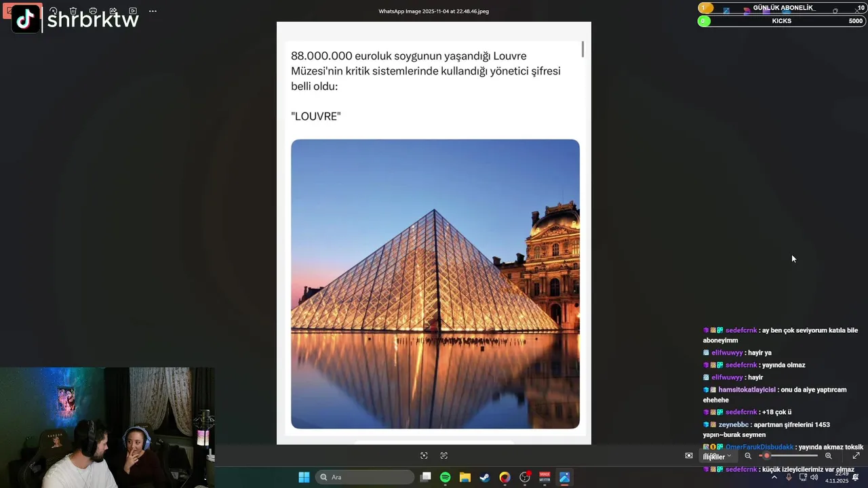Open network settings from tray

click(x=802, y=477)
